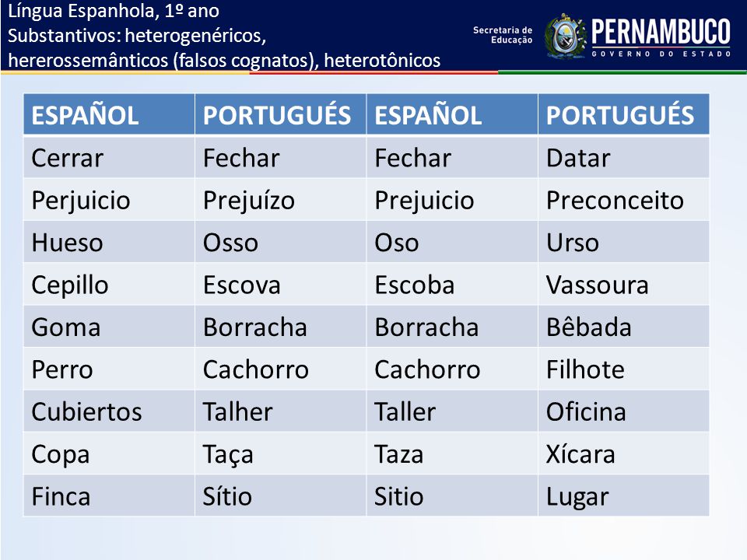Click the Lugar cell
Viewport: 747px width, 560px height.
click(x=623, y=495)
